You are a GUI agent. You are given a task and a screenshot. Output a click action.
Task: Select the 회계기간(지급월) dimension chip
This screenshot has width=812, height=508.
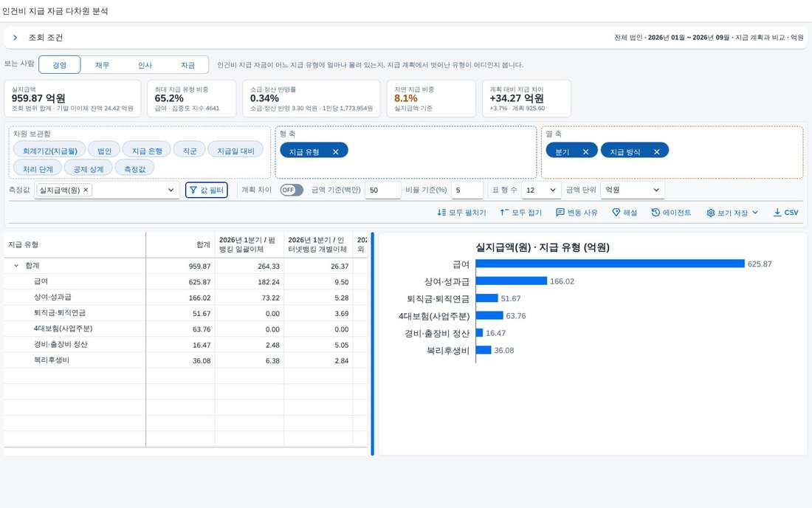point(49,151)
